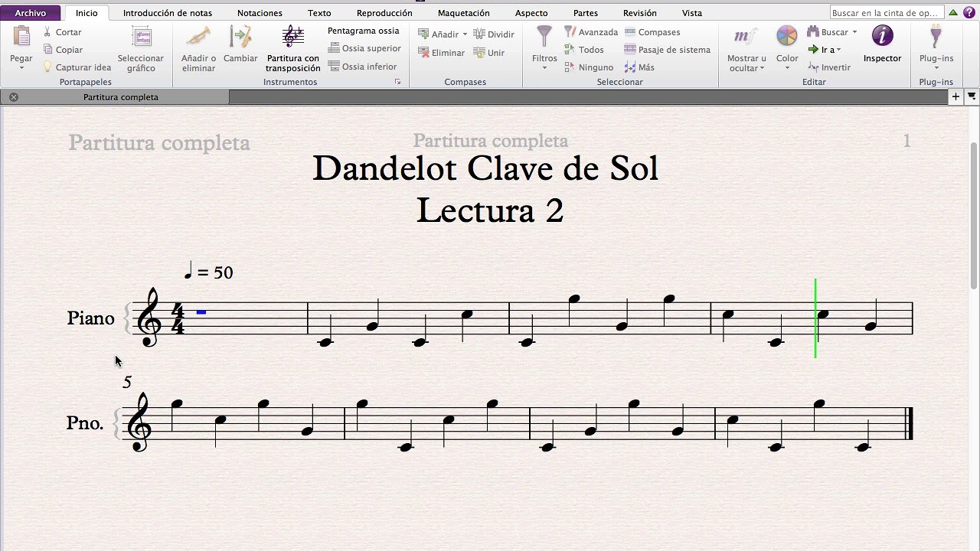Select the Partitura completa document tab
Image resolution: width=980 pixels, height=551 pixels.
pos(120,97)
